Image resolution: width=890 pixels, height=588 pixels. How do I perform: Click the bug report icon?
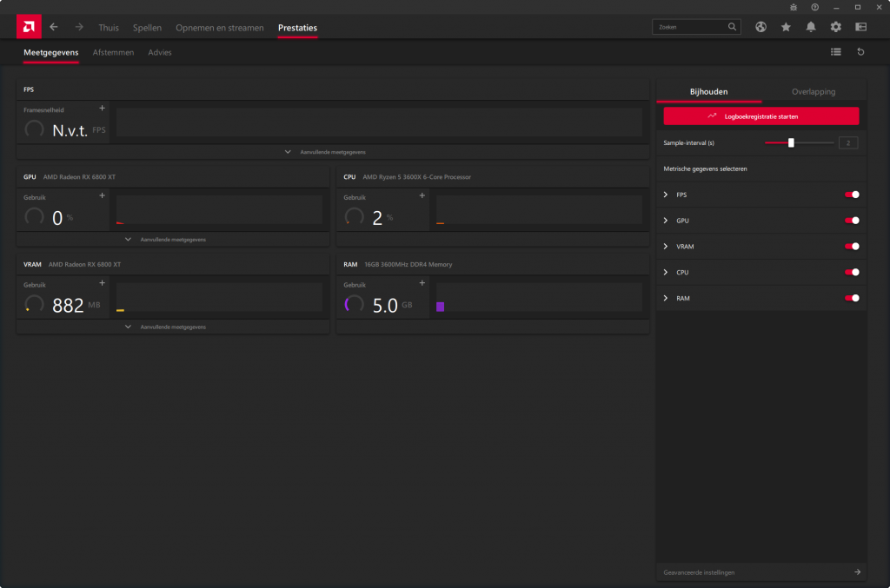click(794, 7)
